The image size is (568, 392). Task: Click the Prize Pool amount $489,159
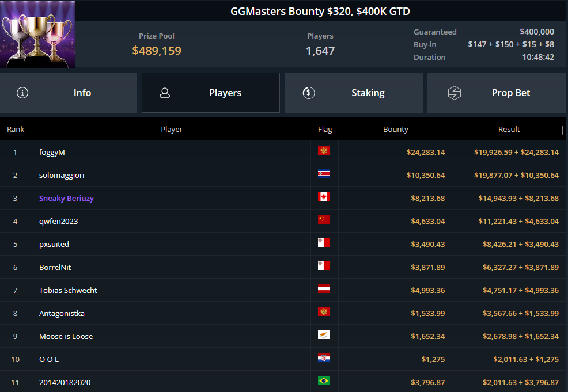[157, 51]
